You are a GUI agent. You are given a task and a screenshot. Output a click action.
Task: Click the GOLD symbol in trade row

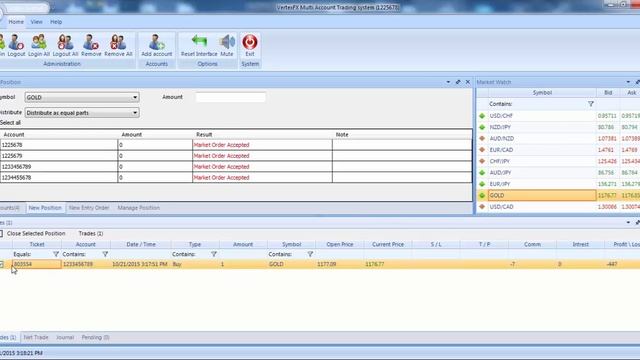tap(276, 264)
